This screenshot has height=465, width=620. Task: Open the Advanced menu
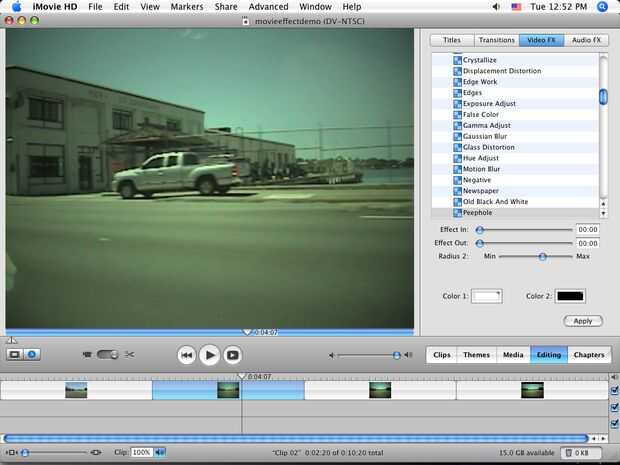(x=268, y=7)
